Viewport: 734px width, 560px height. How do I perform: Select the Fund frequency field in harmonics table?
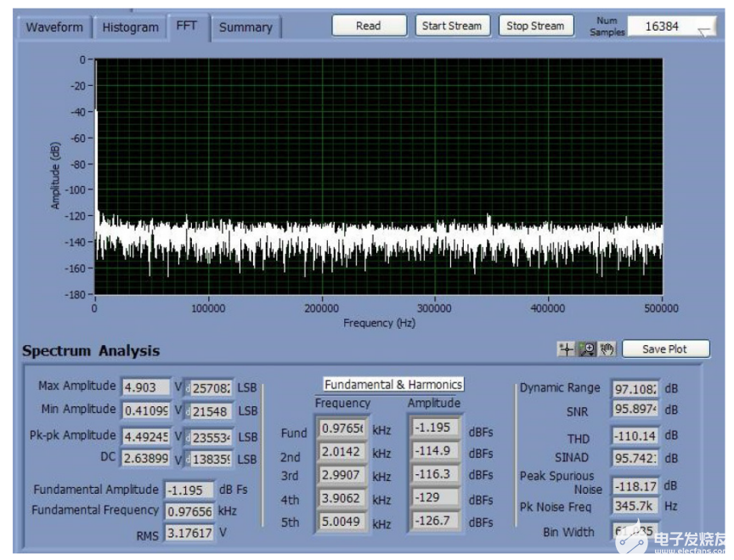[342, 429]
